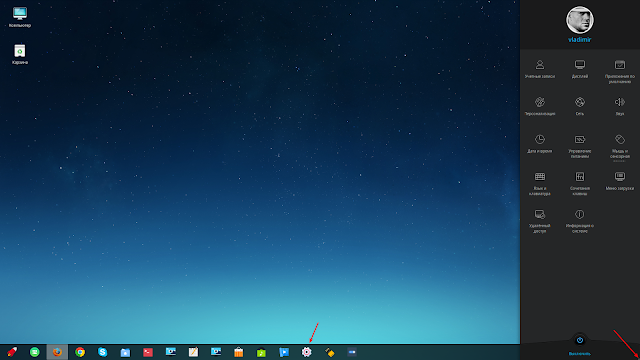640x360 pixels.
Task: Open Персонализация settings module
Action: [x=540, y=107]
